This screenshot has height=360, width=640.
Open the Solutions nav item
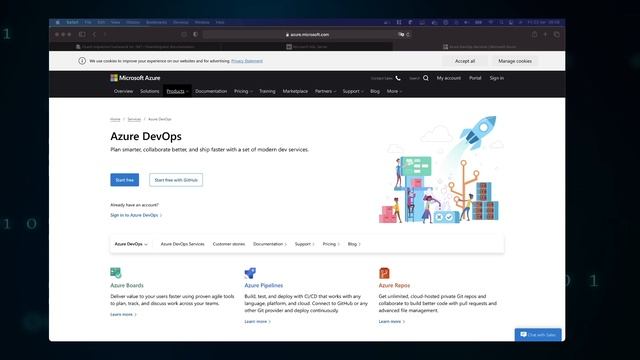pos(149,91)
